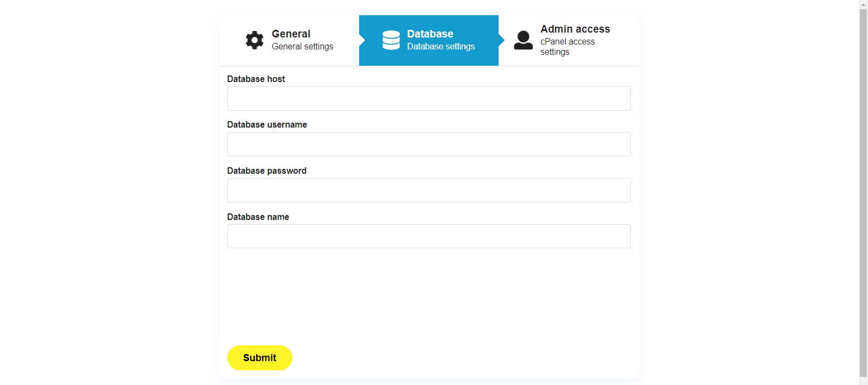Click 'cPanel access settings' description

click(567, 47)
